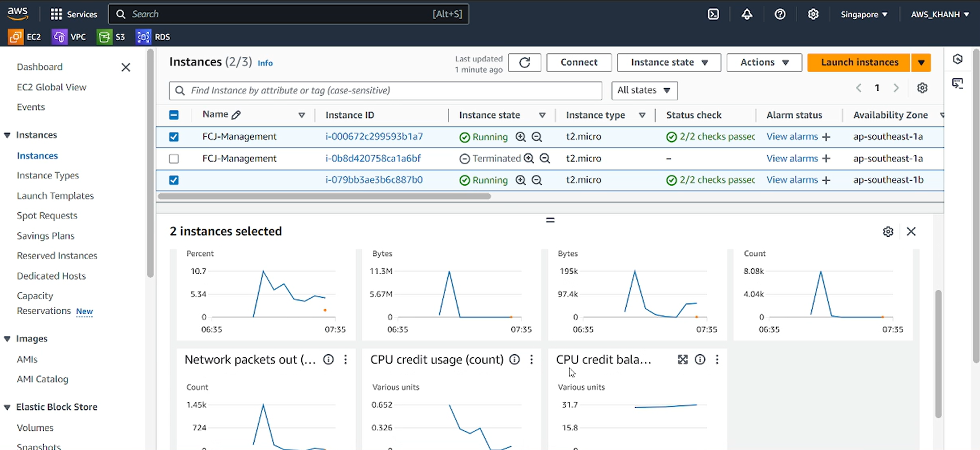
Task: Close the 2 instances selected panel
Action: pyautogui.click(x=911, y=232)
